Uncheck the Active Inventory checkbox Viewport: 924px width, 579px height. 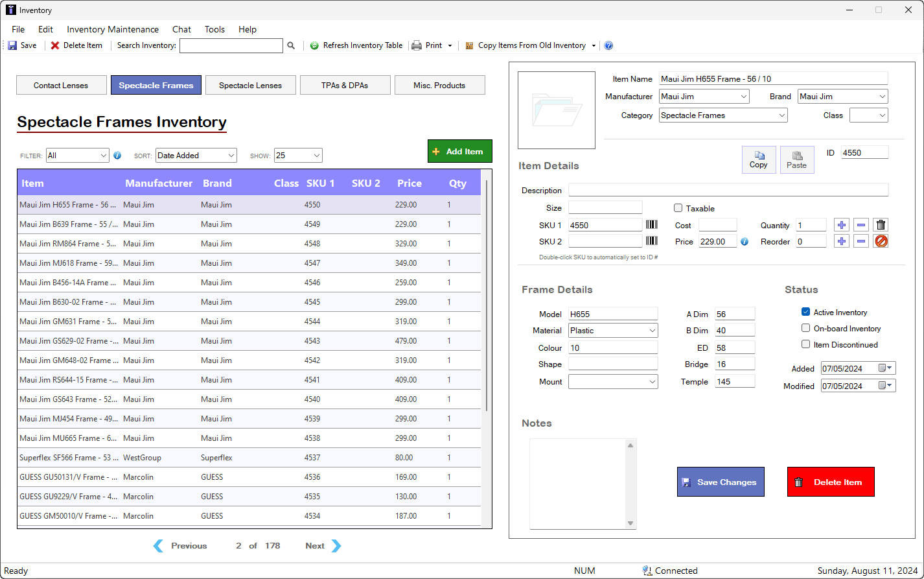tap(805, 312)
